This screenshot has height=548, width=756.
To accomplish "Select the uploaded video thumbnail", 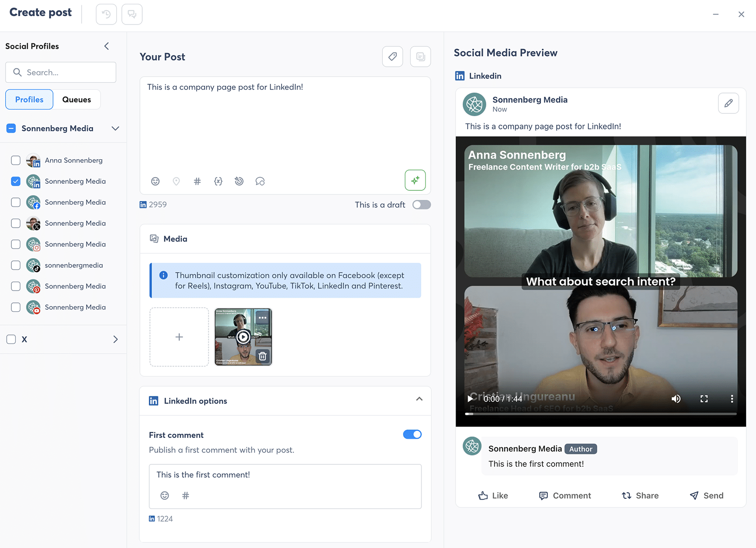I will 243,337.
